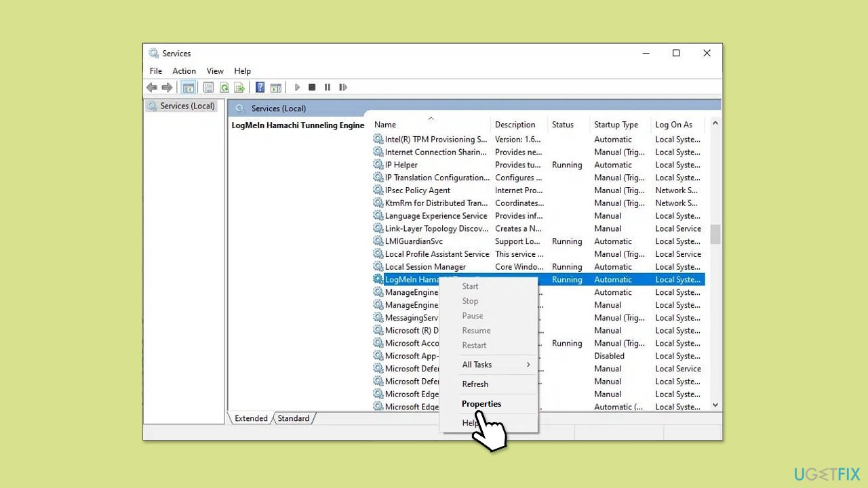Image resolution: width=868 pixels, height=488 pixels.
Task: Click the Back arrow in the toolbar
Action: pyautogui.click(x=152, y=87)
